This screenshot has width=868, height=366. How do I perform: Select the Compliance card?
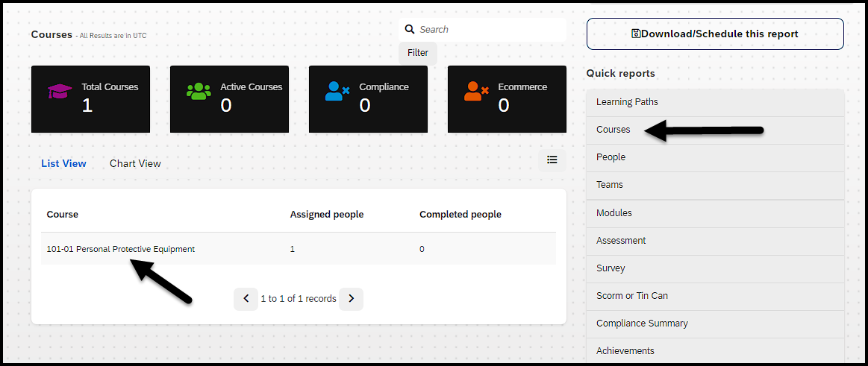368,99
